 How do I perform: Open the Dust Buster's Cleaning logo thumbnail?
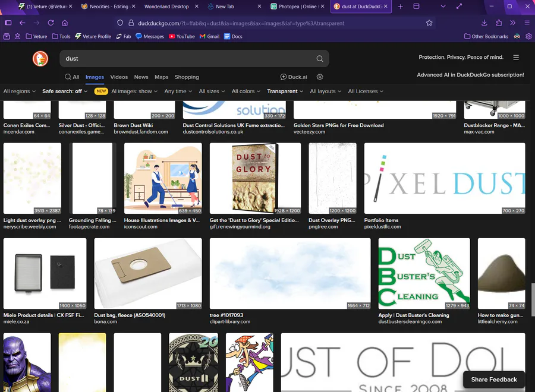424,273
